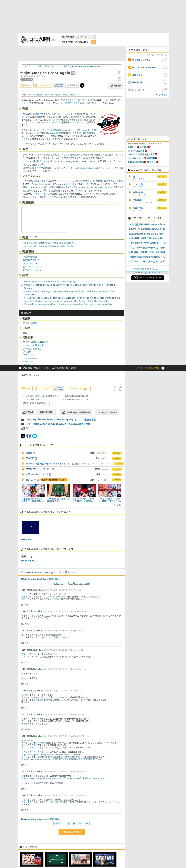Screen dimensions: 186x868
Task: Click the ページ番号をコピー button
Action: [50, 396]
